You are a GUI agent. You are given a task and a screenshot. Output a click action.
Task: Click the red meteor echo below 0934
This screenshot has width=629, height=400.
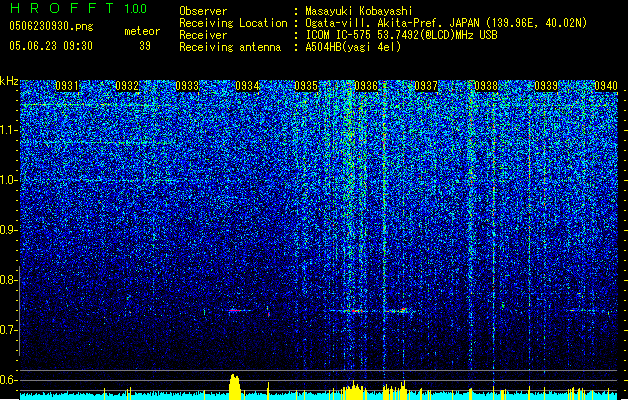click(235, 310)
